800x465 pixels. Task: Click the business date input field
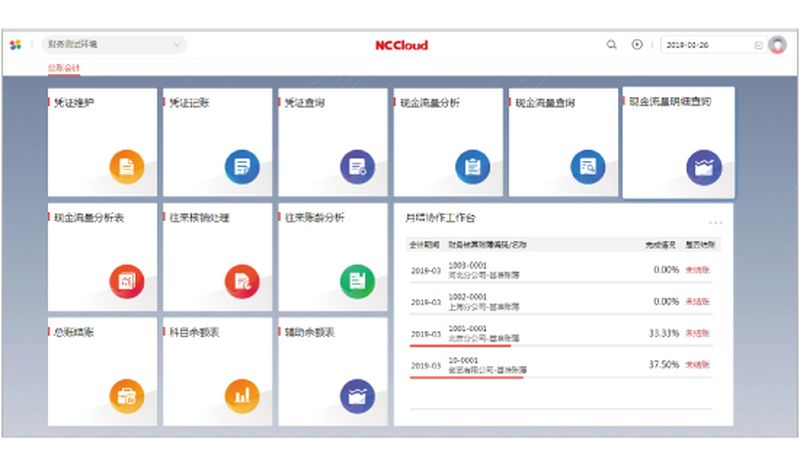click(x=705, y=45)
